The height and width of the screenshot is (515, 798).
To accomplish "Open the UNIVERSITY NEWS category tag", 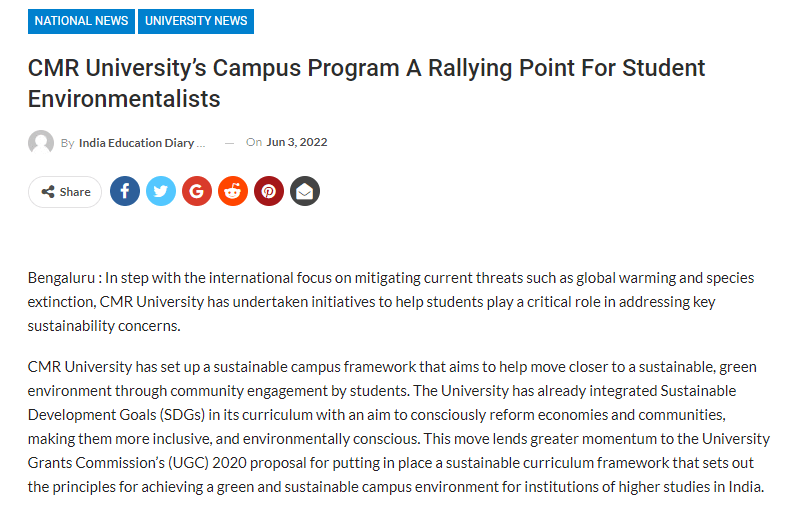I will point(196,21).
